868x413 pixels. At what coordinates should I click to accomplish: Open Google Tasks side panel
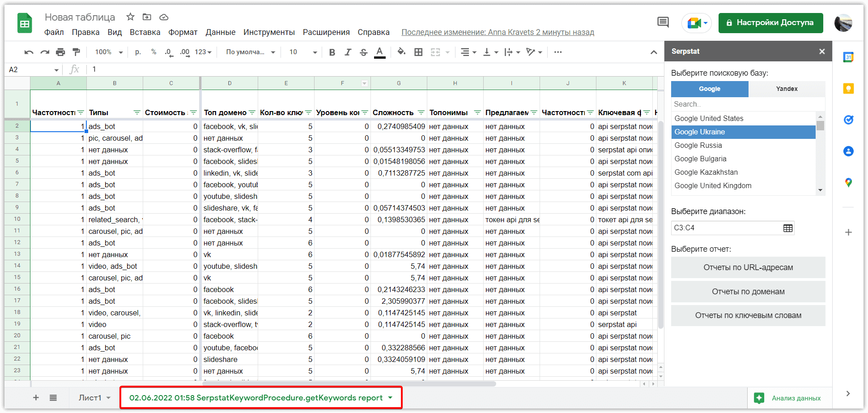(x=848, y=120)
